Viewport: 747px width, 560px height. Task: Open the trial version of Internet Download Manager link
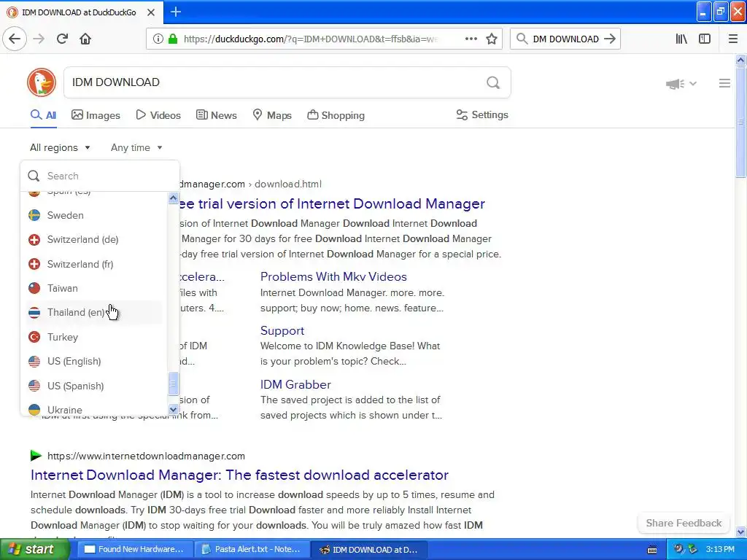coord(332,204)
